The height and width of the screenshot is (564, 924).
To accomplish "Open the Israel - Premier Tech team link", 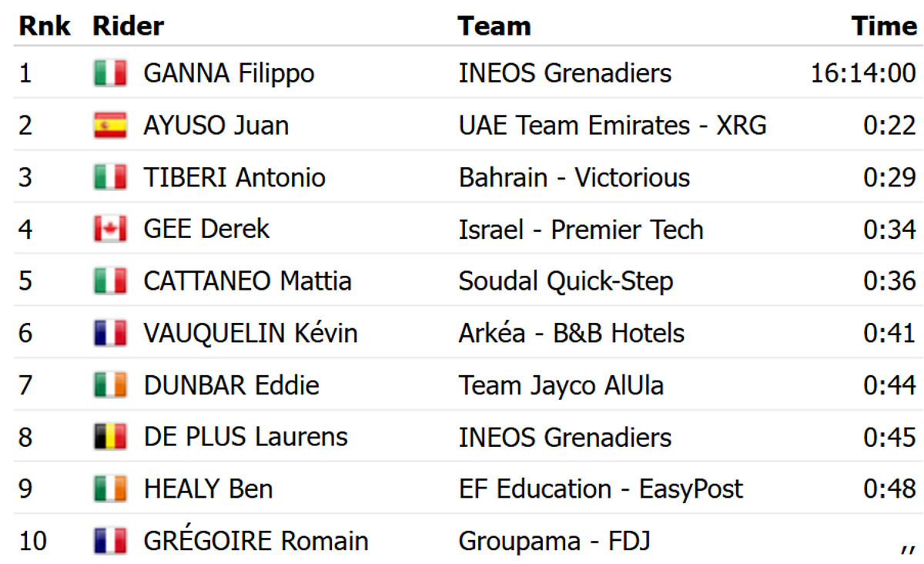I will [581, 229].
